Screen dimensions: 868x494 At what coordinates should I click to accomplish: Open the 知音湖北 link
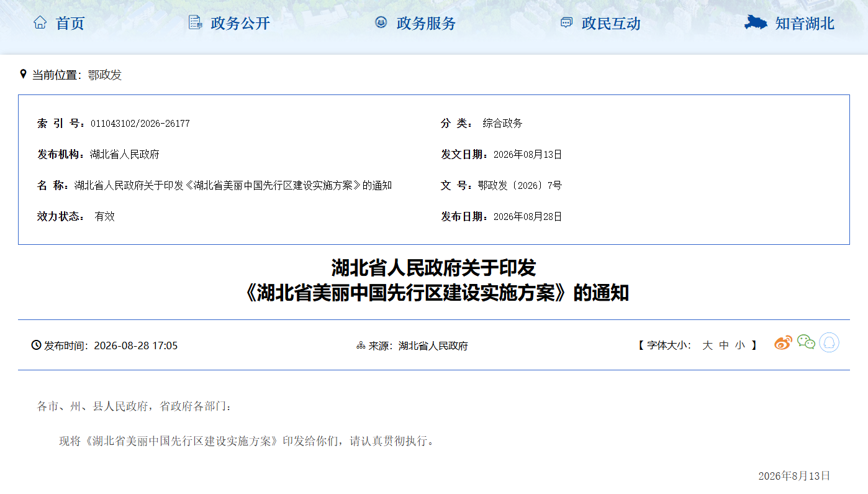805,24
